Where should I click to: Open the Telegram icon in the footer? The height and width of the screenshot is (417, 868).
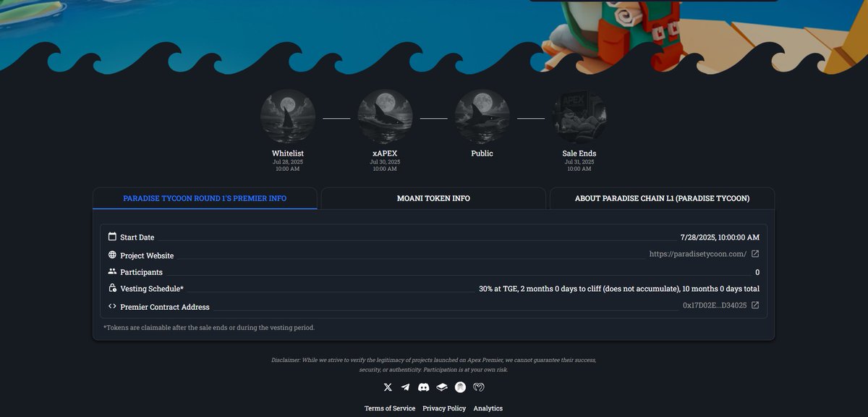(x=405, y=386)
